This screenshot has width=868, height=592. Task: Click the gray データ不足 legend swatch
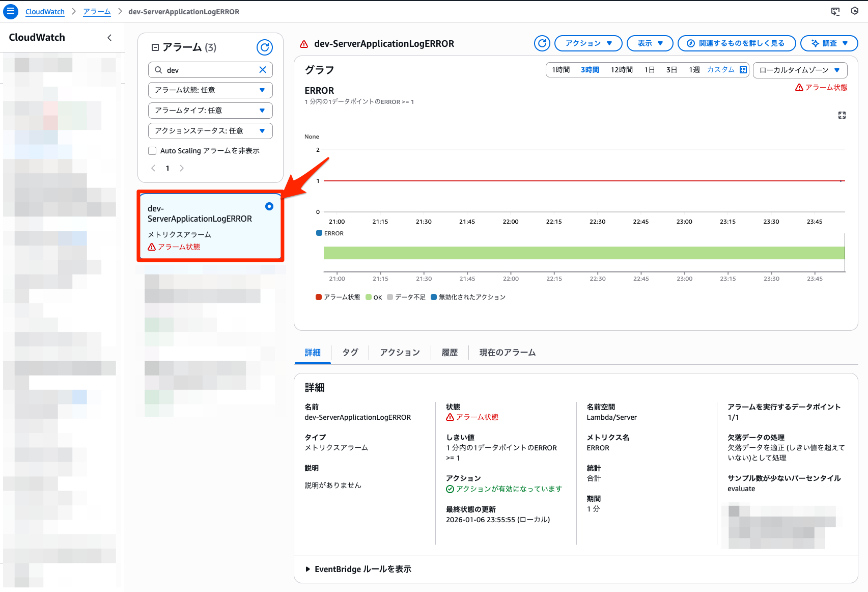pyautogui.click(x=390, y=297)
